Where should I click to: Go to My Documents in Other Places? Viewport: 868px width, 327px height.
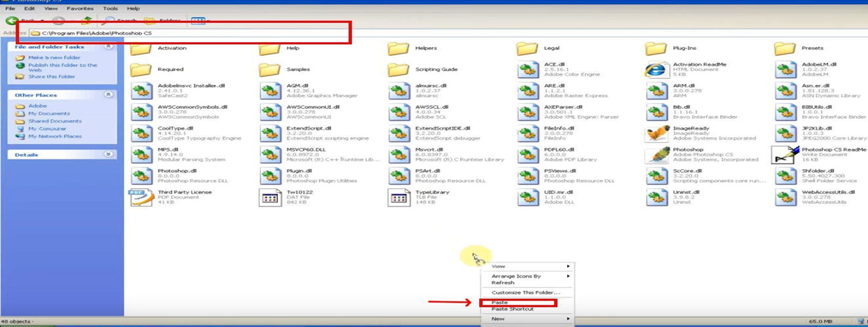click(49, 114)
